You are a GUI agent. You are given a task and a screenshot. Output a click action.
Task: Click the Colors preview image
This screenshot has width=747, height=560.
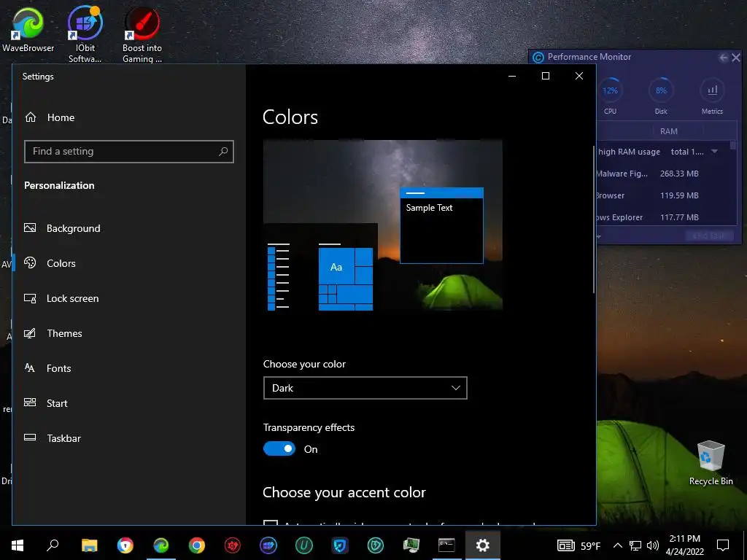382,225
